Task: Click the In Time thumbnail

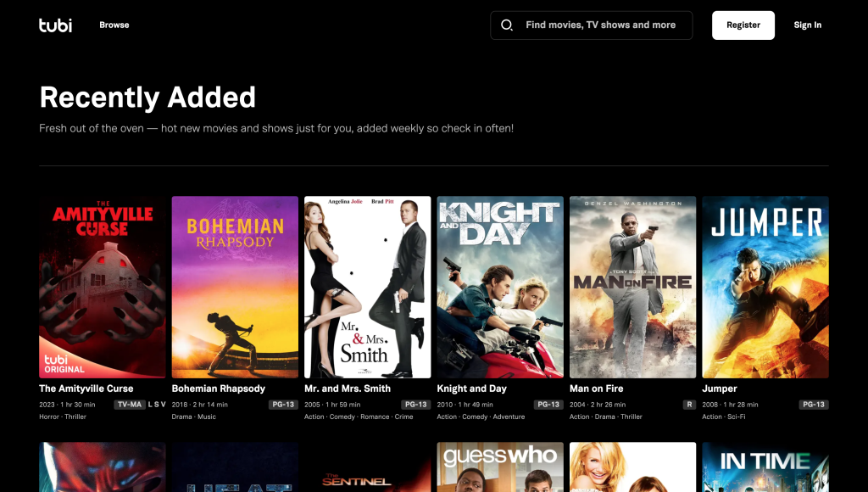Action: [x=765, y=467]
